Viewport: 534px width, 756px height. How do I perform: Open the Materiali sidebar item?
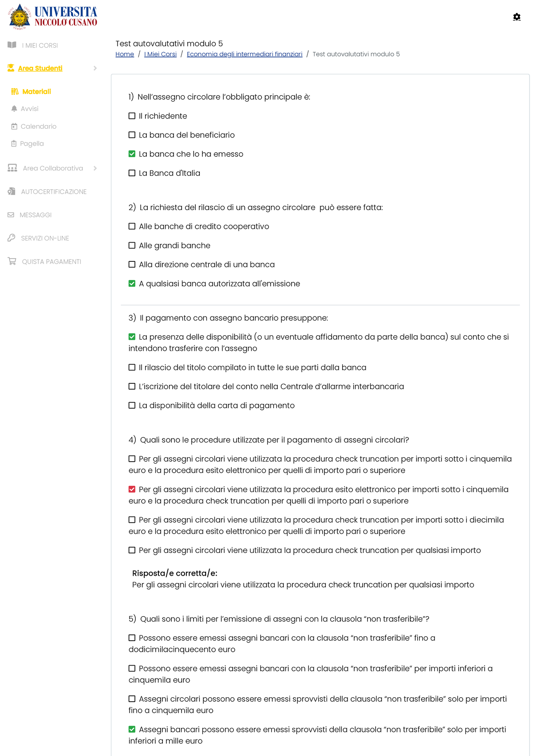point(36,92)
